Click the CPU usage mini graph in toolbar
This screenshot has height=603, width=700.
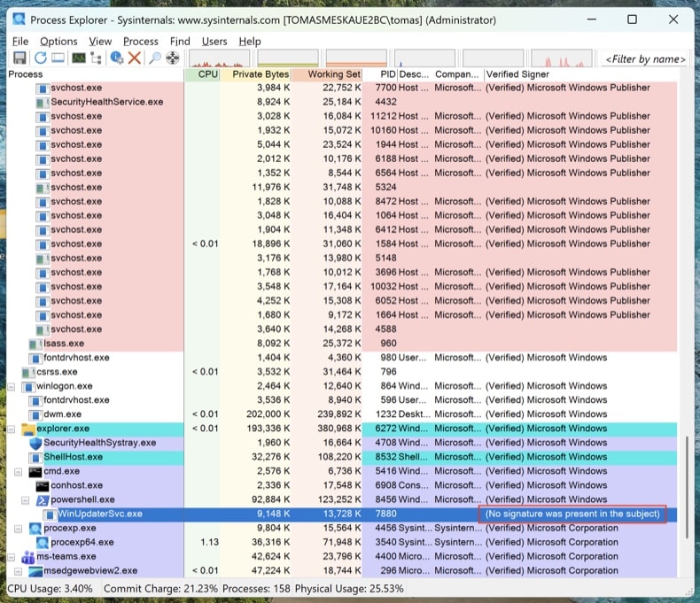pos(219,58)
